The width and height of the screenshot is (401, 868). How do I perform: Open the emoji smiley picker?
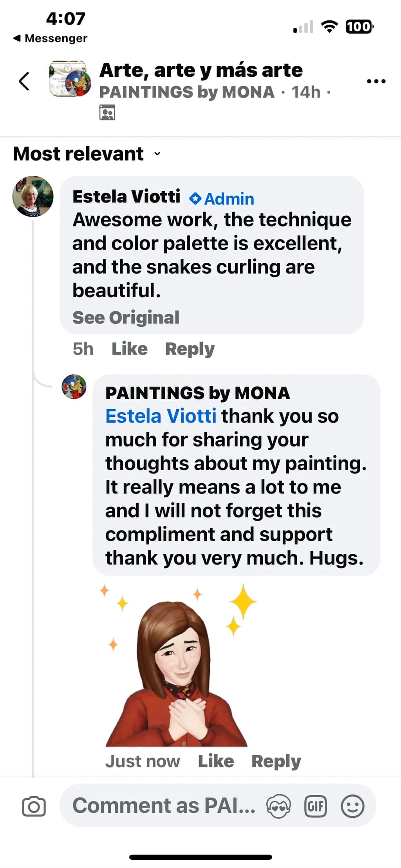click(352, 807)
